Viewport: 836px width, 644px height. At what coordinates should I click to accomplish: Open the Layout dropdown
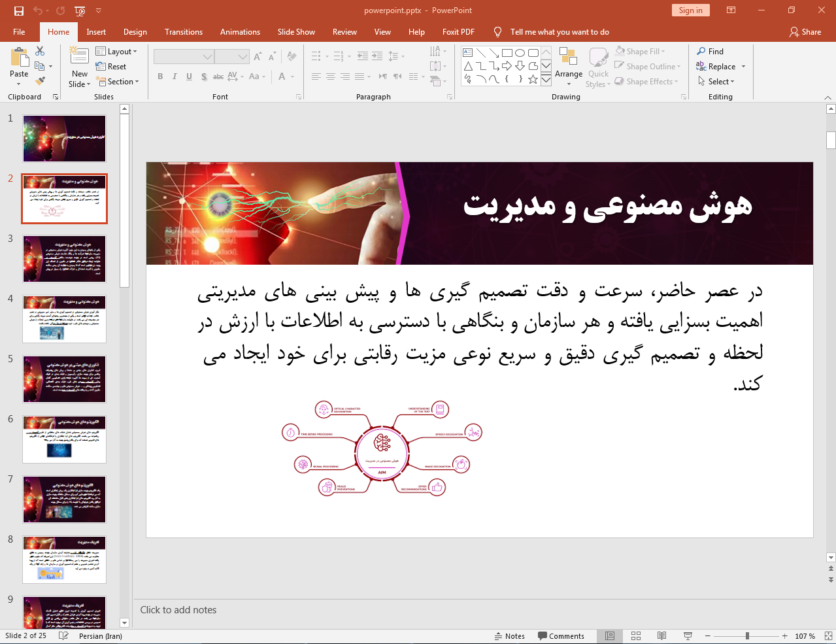[116, 52]
